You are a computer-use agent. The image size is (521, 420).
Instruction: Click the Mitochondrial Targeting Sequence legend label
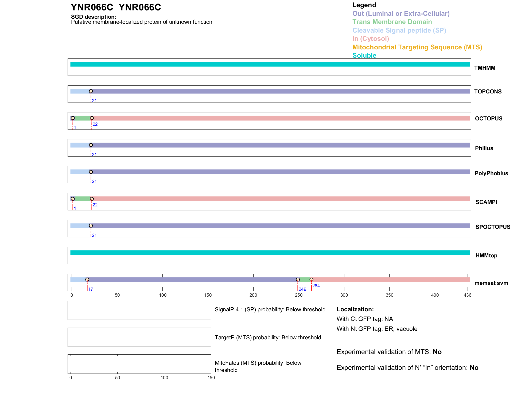coord(417,47)
